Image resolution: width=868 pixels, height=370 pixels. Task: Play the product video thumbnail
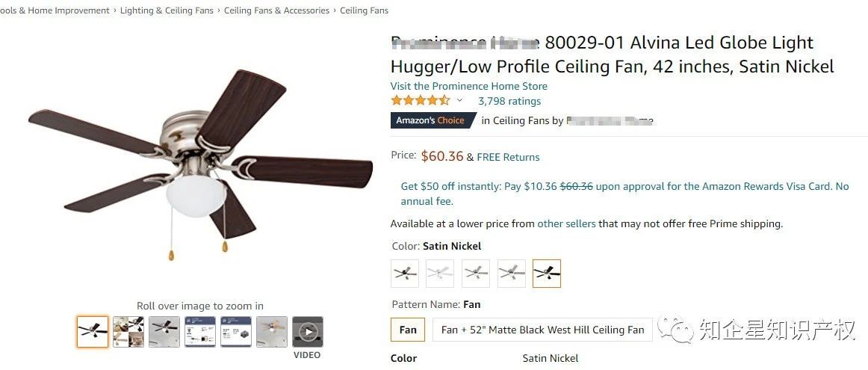pyautogui.click(x=307, y=332)
